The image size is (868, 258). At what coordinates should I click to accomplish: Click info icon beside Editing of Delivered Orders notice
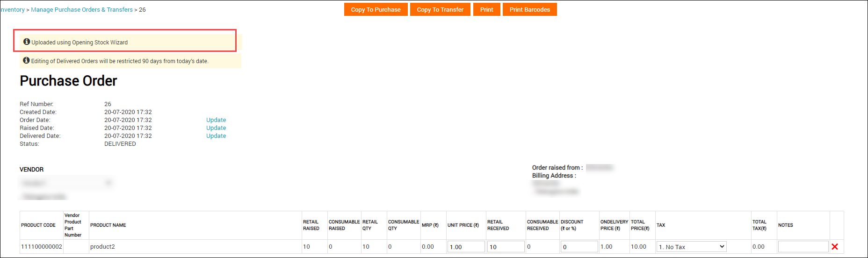(27, 60)
